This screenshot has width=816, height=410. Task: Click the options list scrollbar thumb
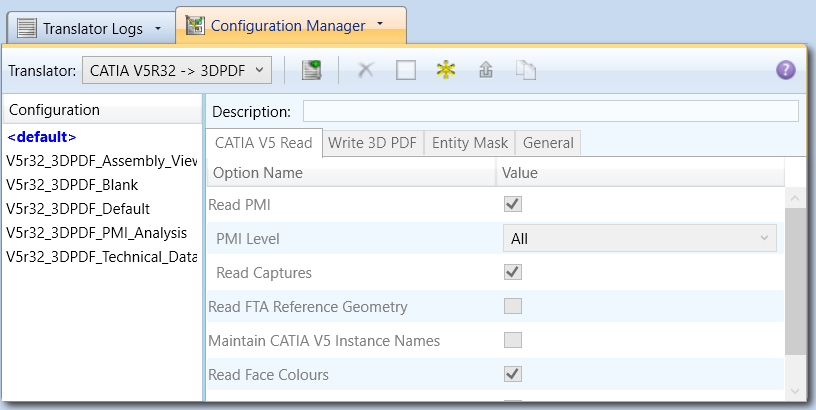coord(795,281)
